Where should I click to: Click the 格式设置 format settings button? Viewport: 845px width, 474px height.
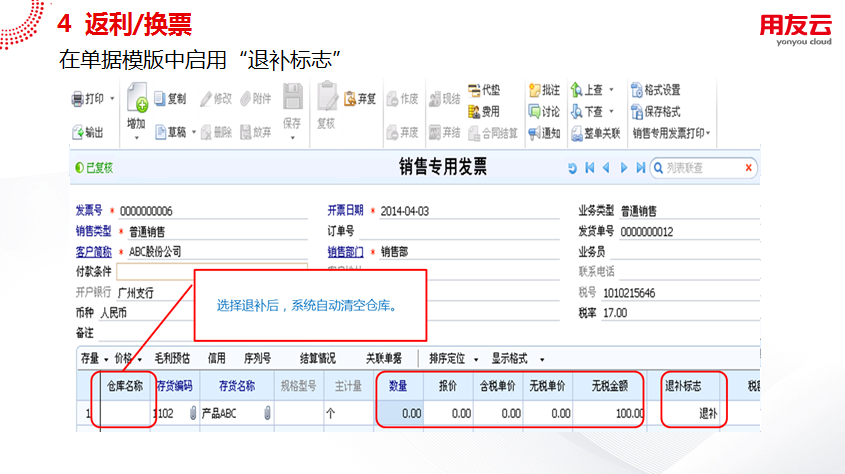[x=656, y=89]
